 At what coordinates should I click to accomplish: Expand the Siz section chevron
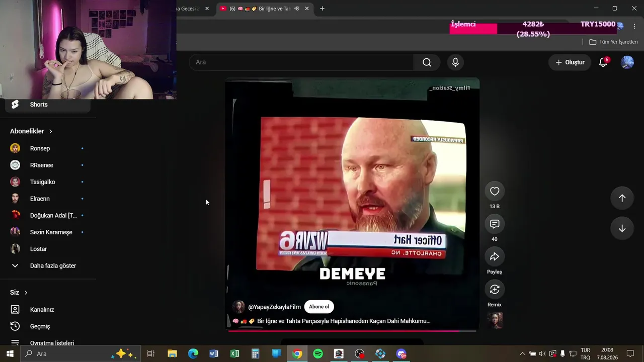point(26,293)
